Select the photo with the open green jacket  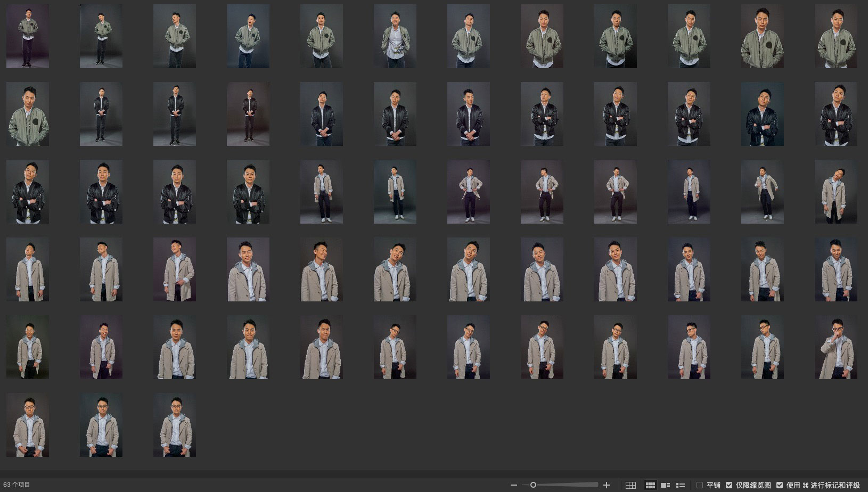[395, 36]
